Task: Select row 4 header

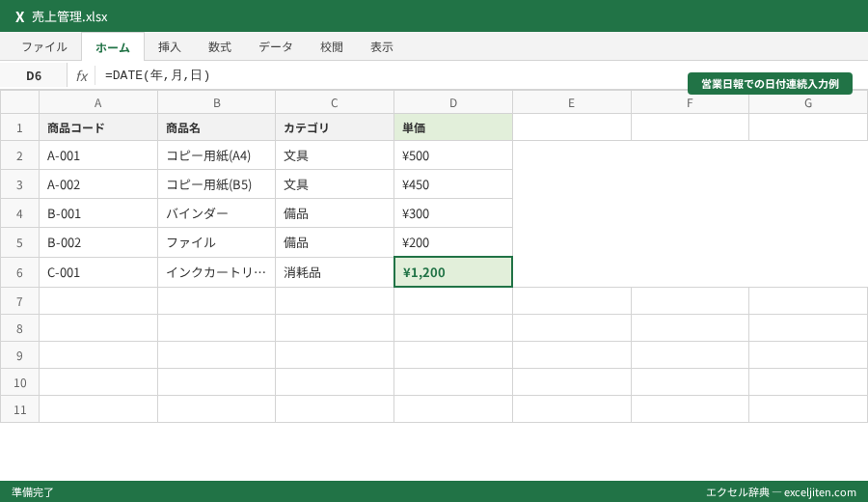Action: 19,212
